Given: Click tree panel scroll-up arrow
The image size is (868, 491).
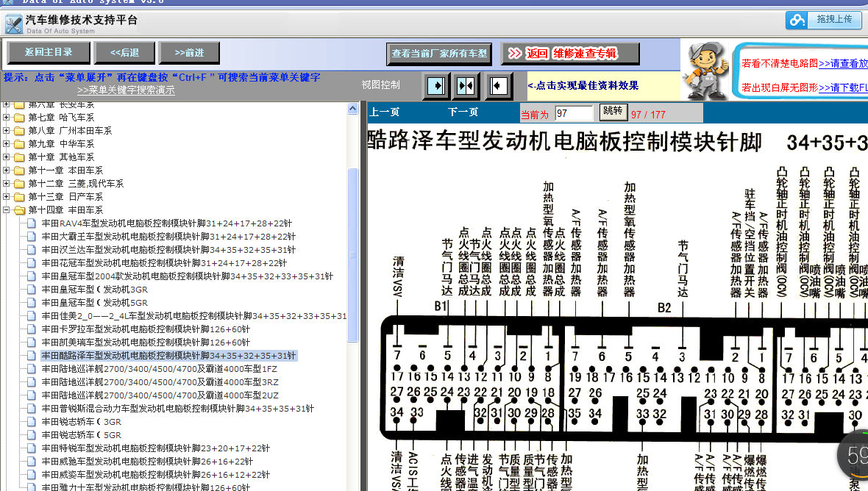Looking at the screenshot, I should point(352,109).
